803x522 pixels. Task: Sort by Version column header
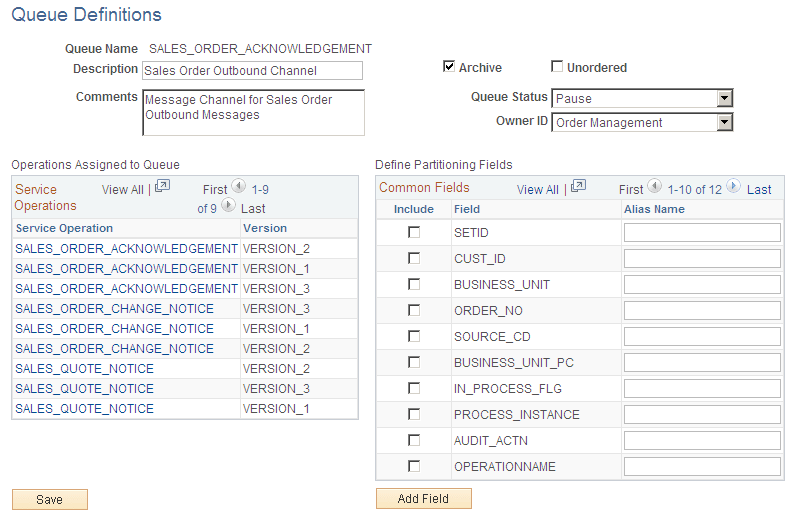pos(265,228)
